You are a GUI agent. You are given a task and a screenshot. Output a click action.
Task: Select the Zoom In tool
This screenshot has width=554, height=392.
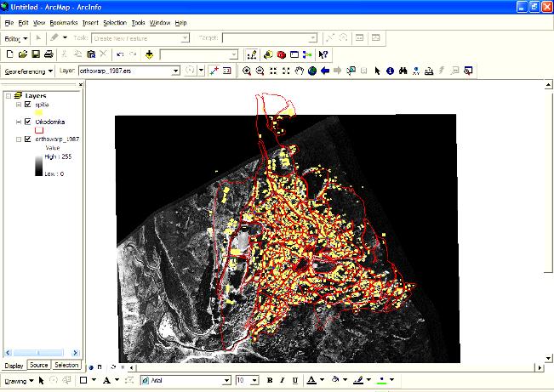pyautogui.click(x=247, y=71)
